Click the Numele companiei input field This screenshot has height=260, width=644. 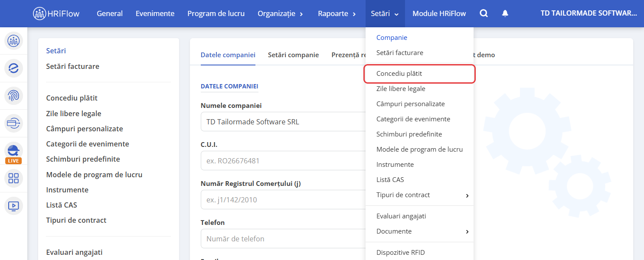point(283,122)
